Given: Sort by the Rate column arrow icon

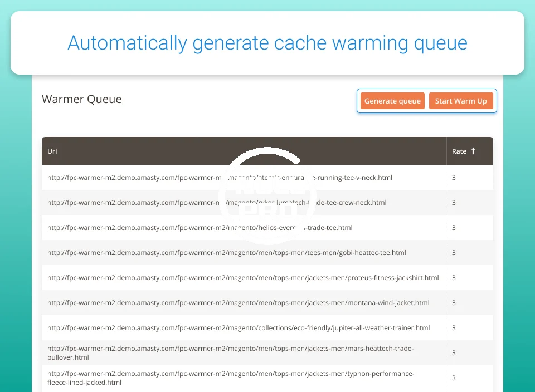Looking at the screenshot, I should click(x=473, y=151).
